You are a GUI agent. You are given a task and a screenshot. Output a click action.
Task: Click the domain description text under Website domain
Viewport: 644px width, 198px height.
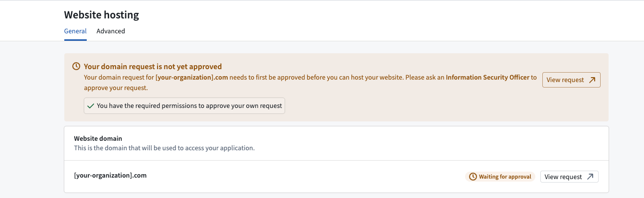click(x=164, y=148)
